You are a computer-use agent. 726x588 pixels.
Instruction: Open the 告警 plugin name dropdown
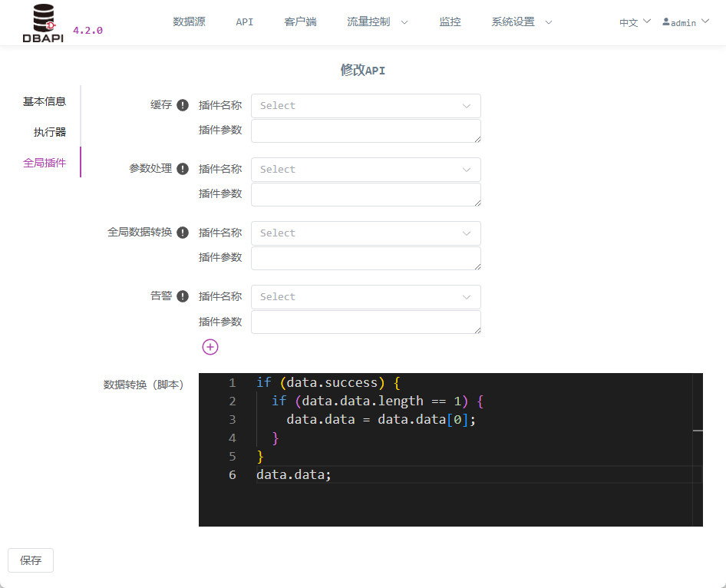[366, 297]
